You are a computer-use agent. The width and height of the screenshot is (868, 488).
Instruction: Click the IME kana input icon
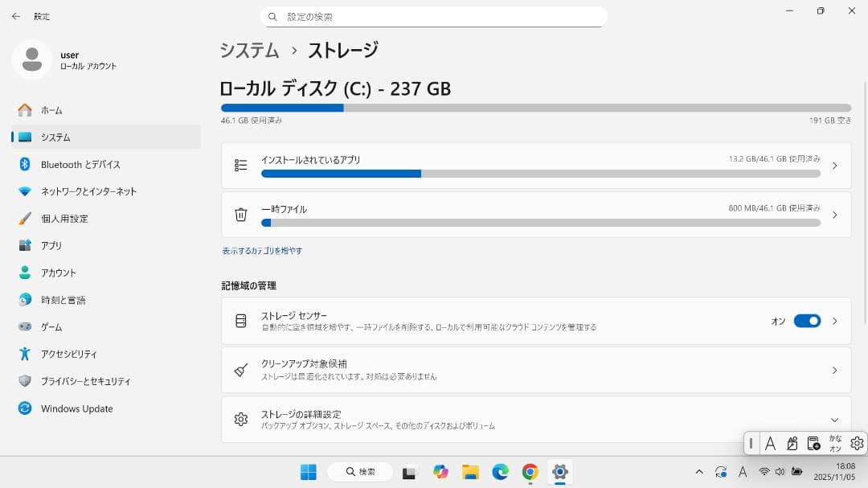point(834,443)
